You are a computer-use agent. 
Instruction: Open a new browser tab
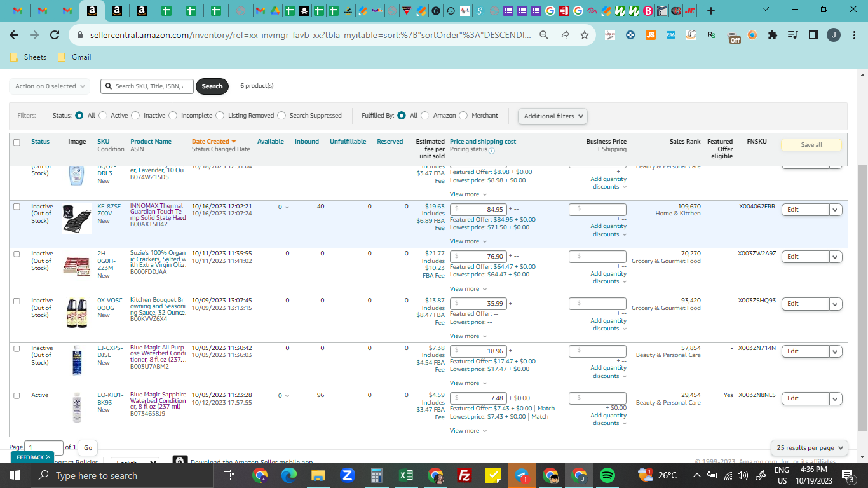(x=710, y=11)
